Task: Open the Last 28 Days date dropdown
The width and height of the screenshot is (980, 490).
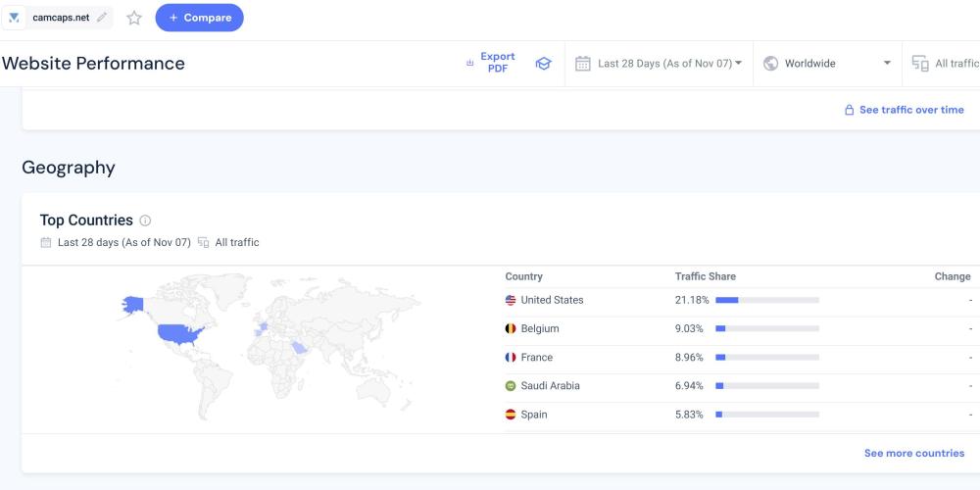Action: (x=658, y=64)
